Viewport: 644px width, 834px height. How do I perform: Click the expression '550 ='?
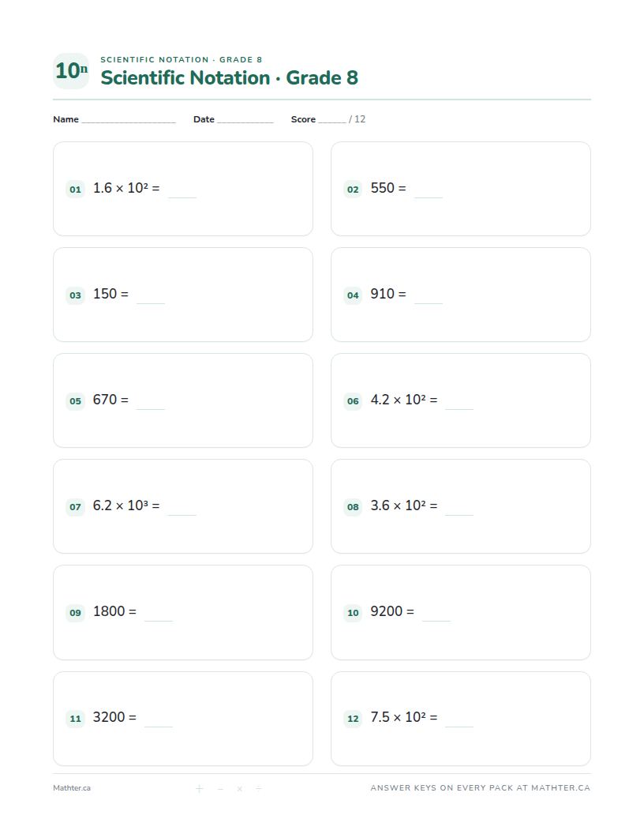388,188
